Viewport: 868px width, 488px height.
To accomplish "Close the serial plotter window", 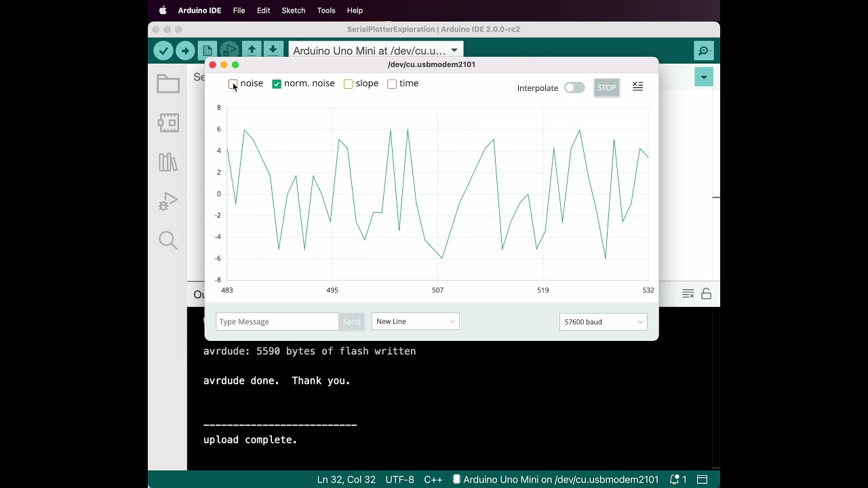I will point(212,64).
